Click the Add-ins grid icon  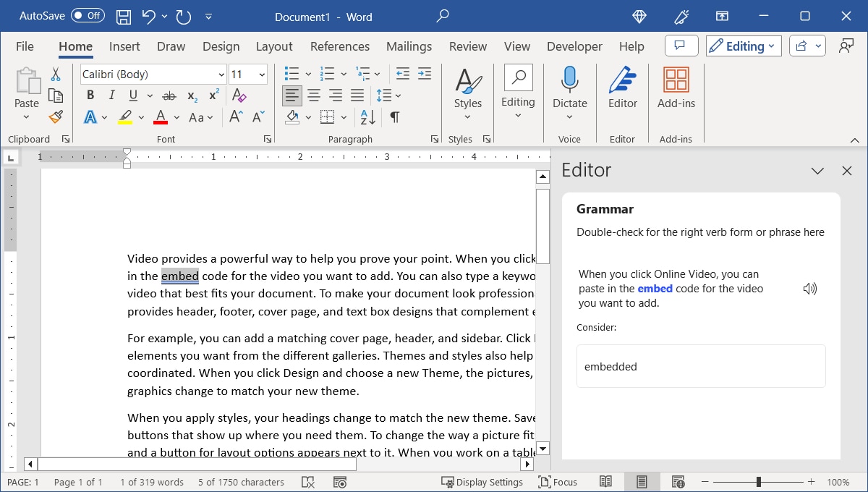(676, 80)
